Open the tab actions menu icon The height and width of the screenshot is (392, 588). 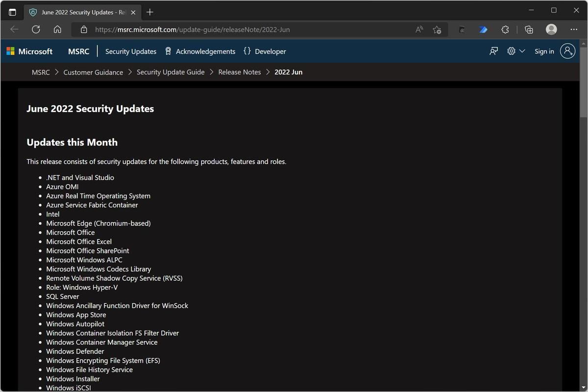tap(12, 12)
